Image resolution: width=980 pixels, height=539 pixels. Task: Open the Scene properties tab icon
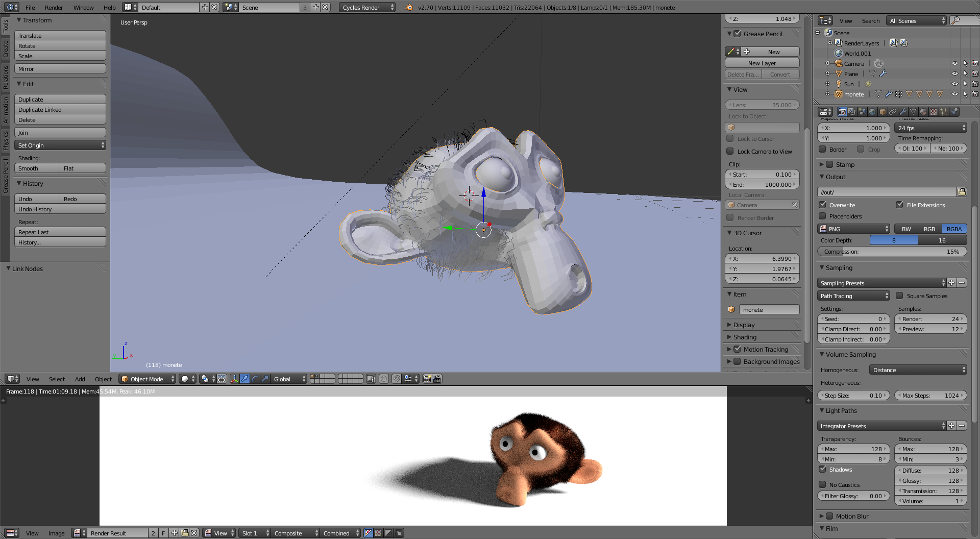862,112
